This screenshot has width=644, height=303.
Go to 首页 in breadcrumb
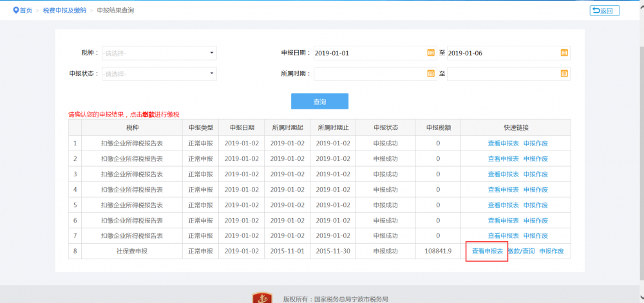pyautogui.click(x=26, y=11)
